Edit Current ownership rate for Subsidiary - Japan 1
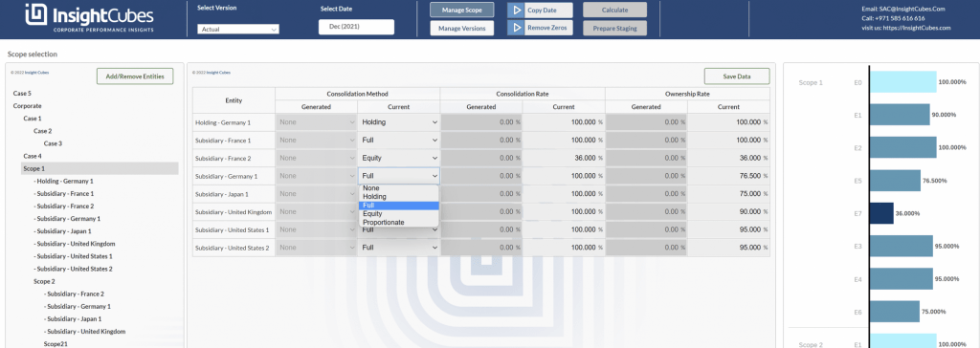Viewport: 980px width, 348px height. [x=728, y=194]
